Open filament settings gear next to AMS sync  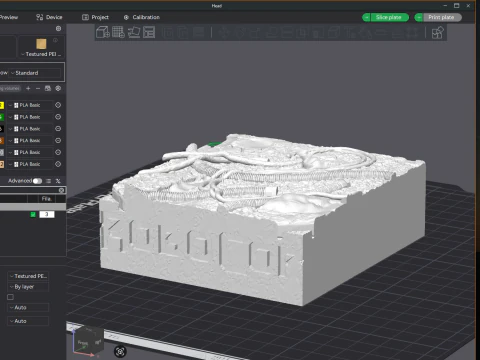(x=58, y=88)
